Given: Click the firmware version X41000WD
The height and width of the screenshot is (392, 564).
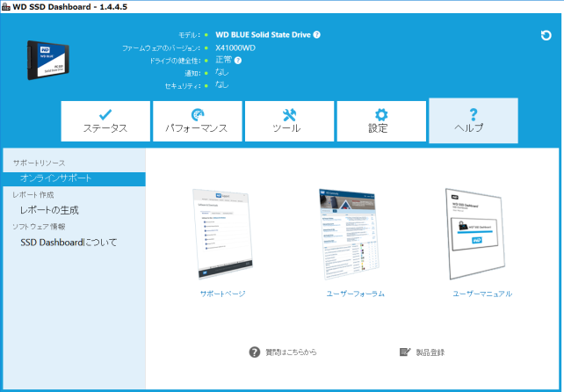Looking at the screenshot, I should pyautogui.click(x=235, y=47).
